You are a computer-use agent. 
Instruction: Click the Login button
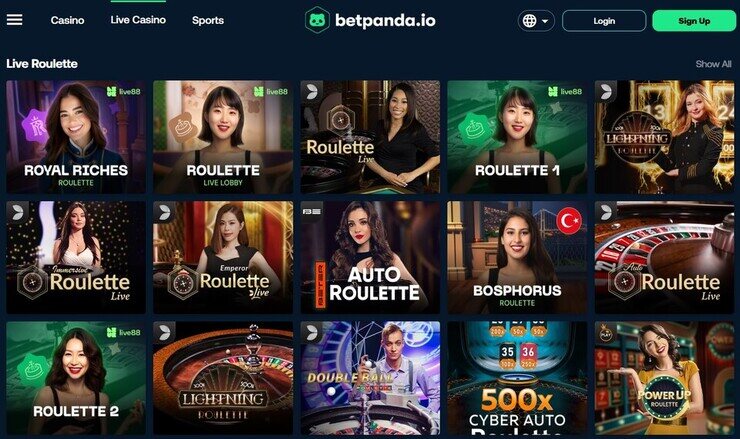tap(604, 21)
